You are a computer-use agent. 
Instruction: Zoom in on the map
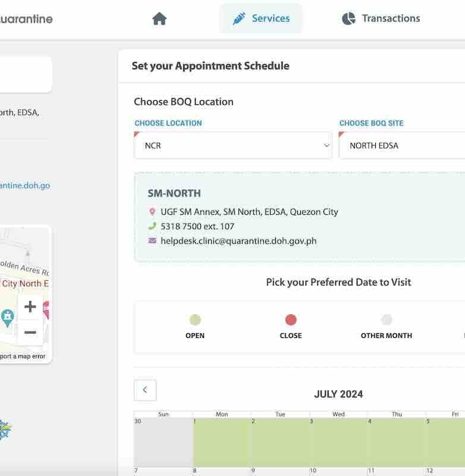click(30, 307)
